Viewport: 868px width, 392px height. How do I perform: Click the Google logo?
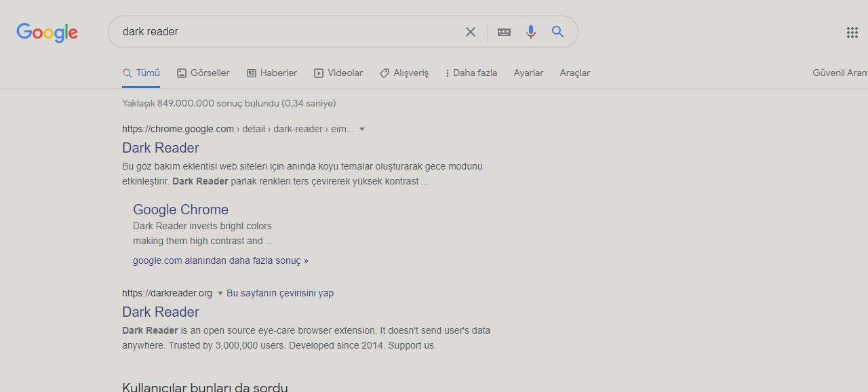click(47, 33)
